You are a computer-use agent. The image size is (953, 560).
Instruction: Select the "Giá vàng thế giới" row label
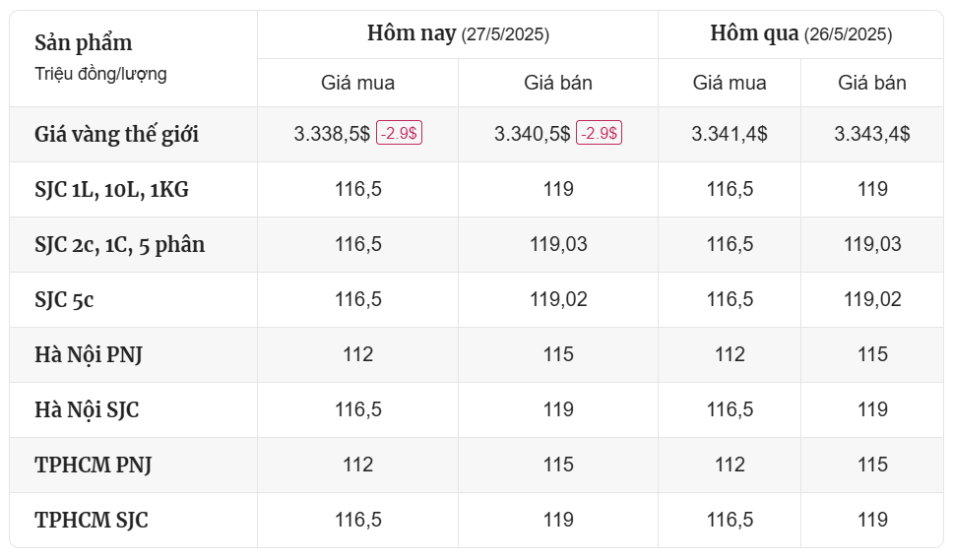117,134
